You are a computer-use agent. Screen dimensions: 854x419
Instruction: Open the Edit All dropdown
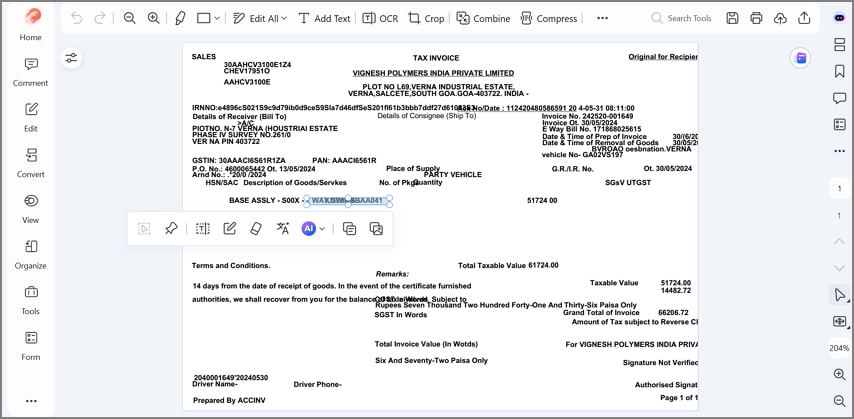click(x=260, y=19)
